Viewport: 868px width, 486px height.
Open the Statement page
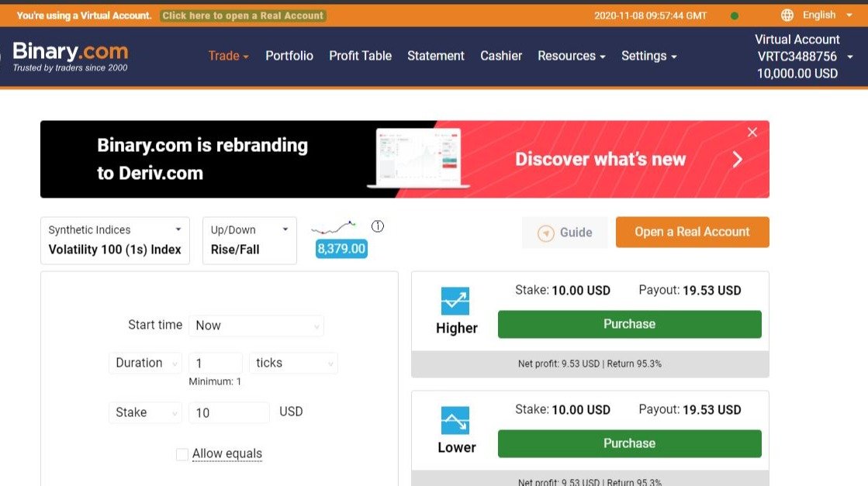[x=436, y=56]
